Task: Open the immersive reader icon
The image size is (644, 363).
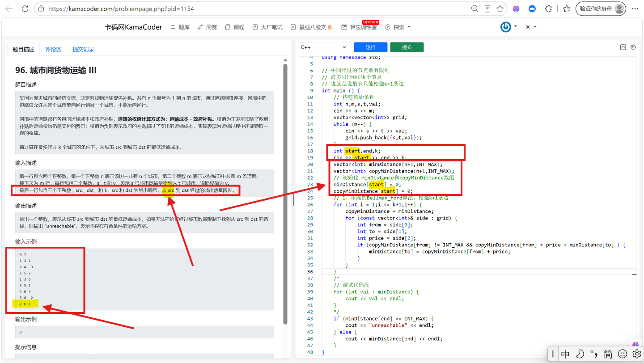Action: click(x=487, y=8)
